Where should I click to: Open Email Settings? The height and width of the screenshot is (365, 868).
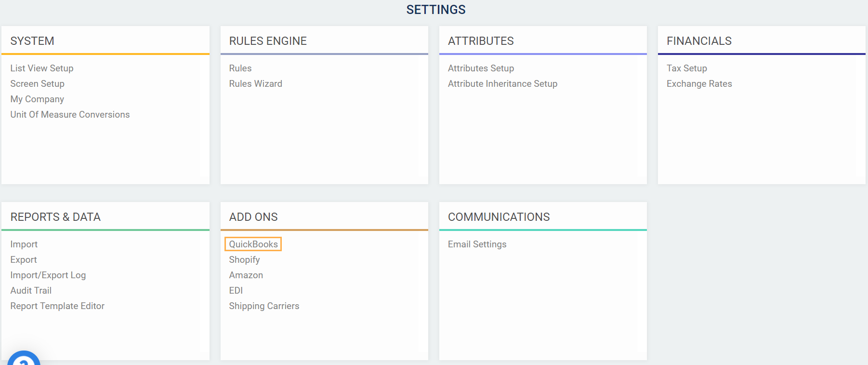coord(477,244)
